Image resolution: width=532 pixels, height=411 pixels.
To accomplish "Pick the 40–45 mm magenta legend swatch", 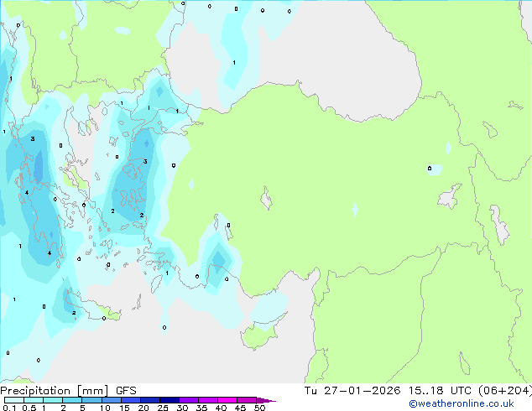I will pyautogui.click(x=227, y=400).
